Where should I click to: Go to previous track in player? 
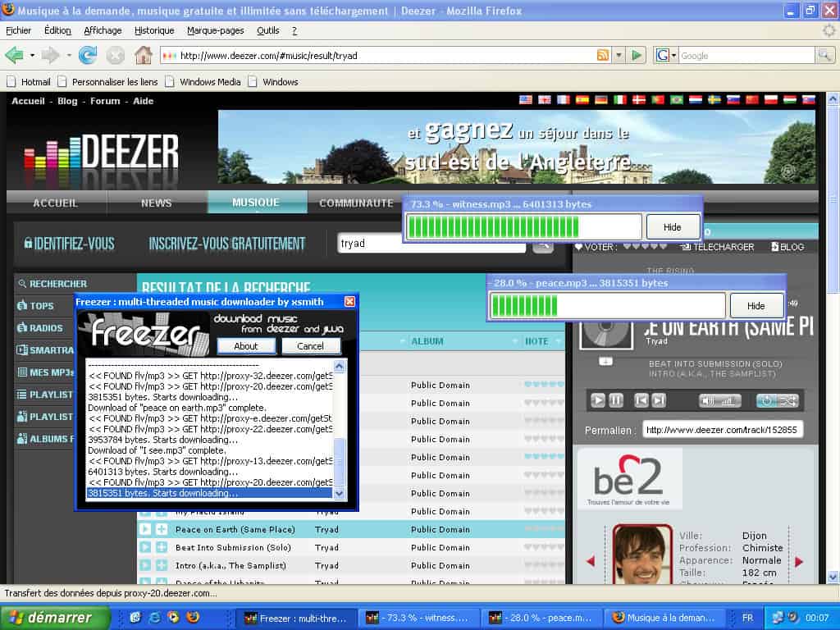pyautogui.click(x=641, y=400)
